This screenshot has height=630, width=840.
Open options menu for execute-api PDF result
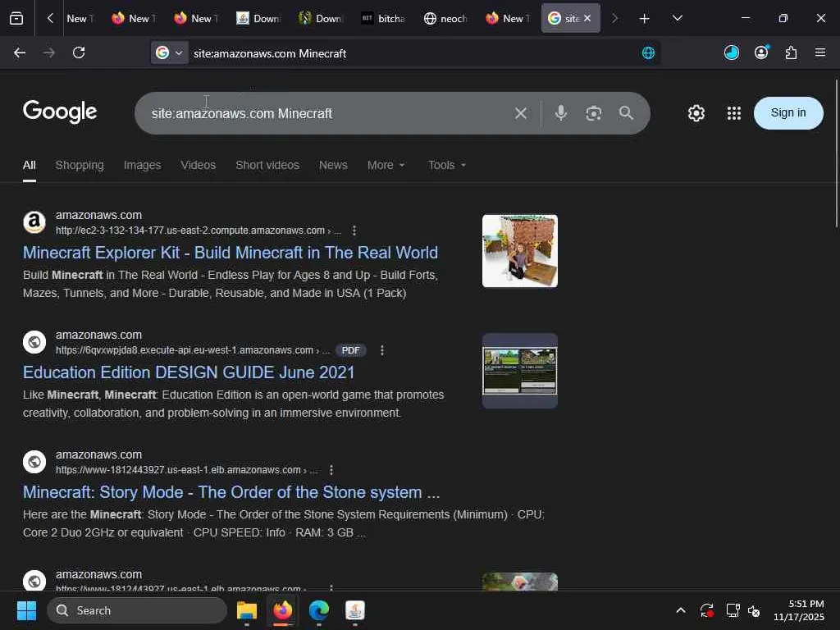pyautogui.click(x=382, y=350)
